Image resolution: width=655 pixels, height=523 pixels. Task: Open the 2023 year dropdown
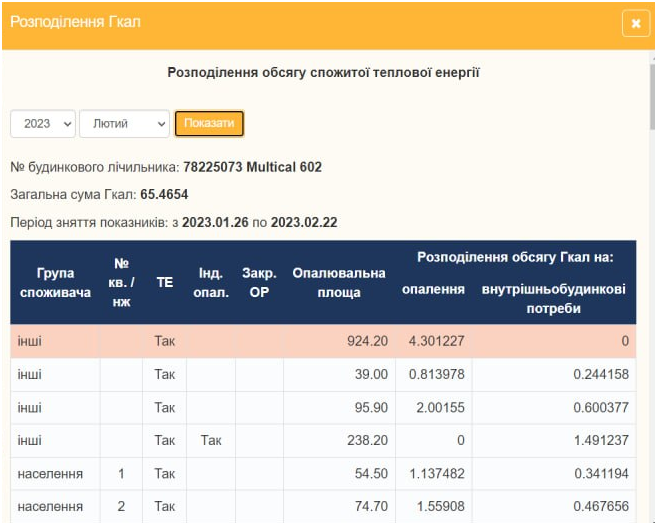43,124
